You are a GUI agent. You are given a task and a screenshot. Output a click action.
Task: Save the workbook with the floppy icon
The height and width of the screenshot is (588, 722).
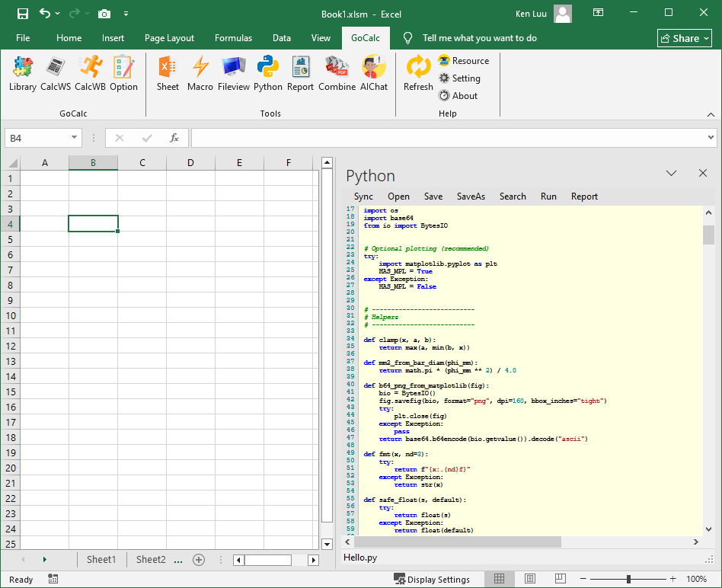[23, 14]
